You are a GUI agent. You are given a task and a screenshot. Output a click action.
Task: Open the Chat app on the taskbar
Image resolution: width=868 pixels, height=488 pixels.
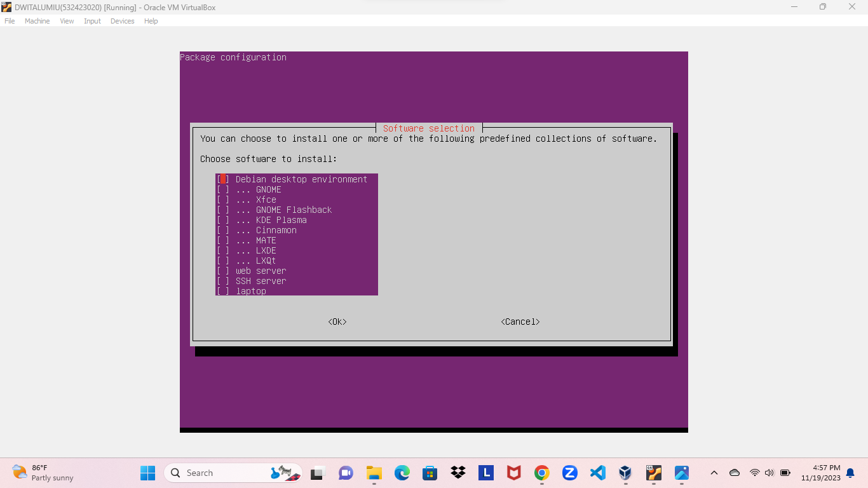click(x=346, y=473)
